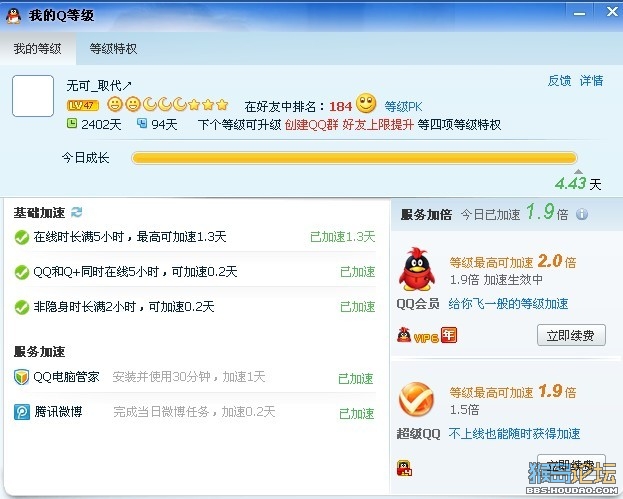Click the QQ penguin icon in the title bar
This screenshot has height=499, width=623.
click(x=14, y=15)
